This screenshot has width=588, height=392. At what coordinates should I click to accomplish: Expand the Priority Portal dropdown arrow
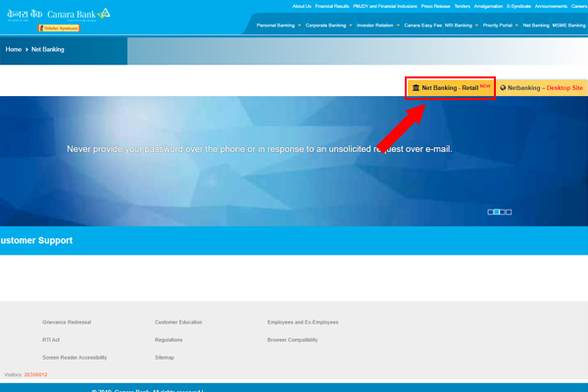coord(516,25)
